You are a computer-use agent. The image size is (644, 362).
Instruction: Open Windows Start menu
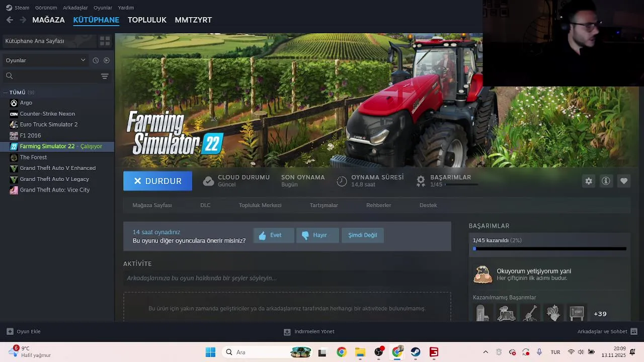pyautogui.click(x=210, y=352)
